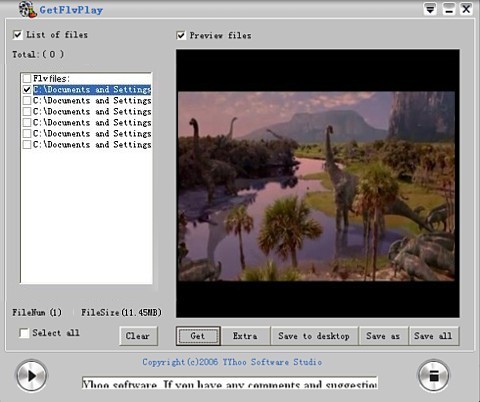Click the Save as button
480x402 pixels.
point(383,336)
